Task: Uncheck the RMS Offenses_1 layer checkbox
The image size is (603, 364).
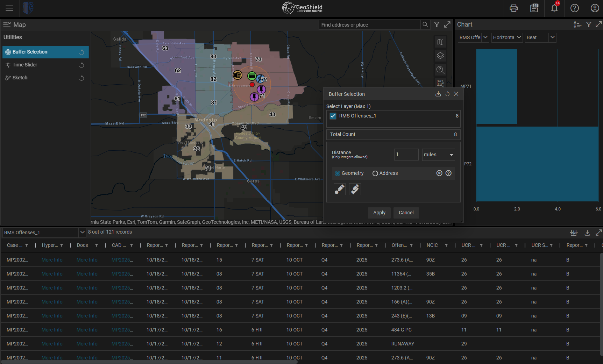Action: coord(333,116)
